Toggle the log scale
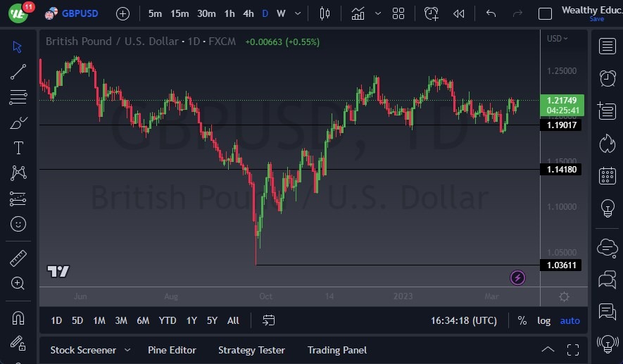The height and width of the screenshot is (364, 623). (x=544, y=320)
